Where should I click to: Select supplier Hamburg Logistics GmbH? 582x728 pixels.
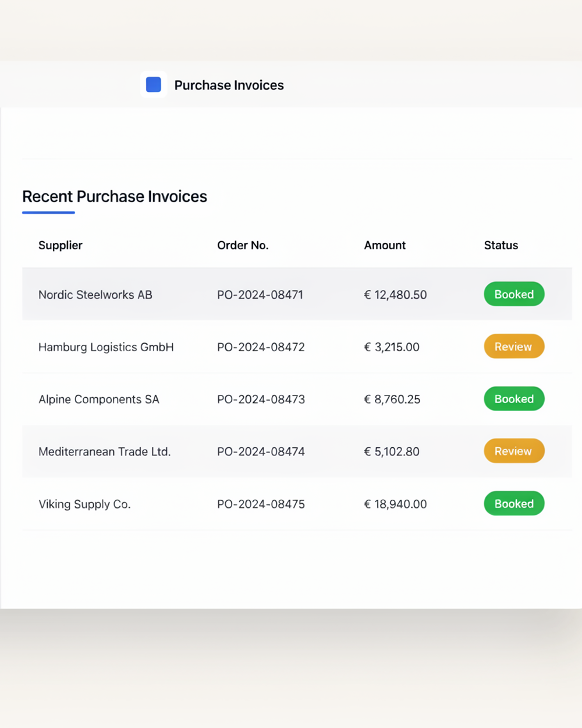pos(106,347)
